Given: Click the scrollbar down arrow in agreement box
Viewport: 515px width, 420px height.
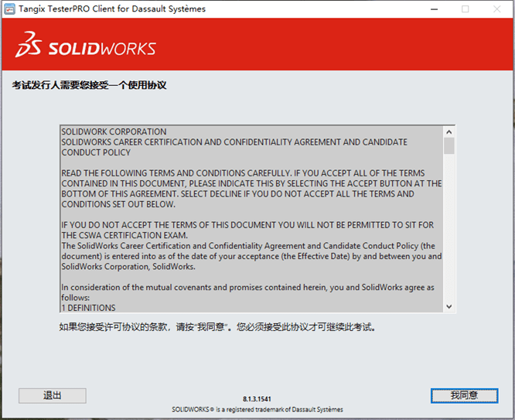Looking at the screenshot, I should [449, 306].
